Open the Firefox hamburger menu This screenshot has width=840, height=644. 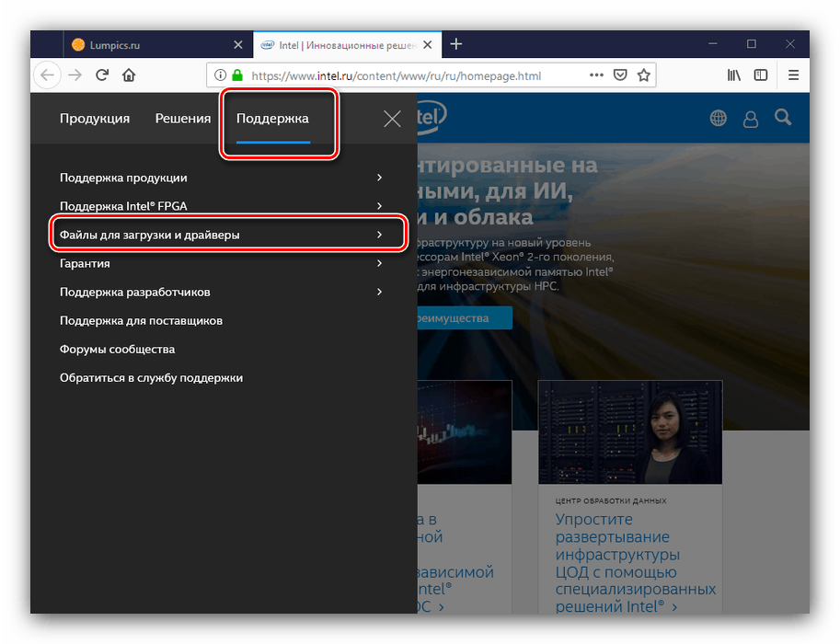coord(793,75)
